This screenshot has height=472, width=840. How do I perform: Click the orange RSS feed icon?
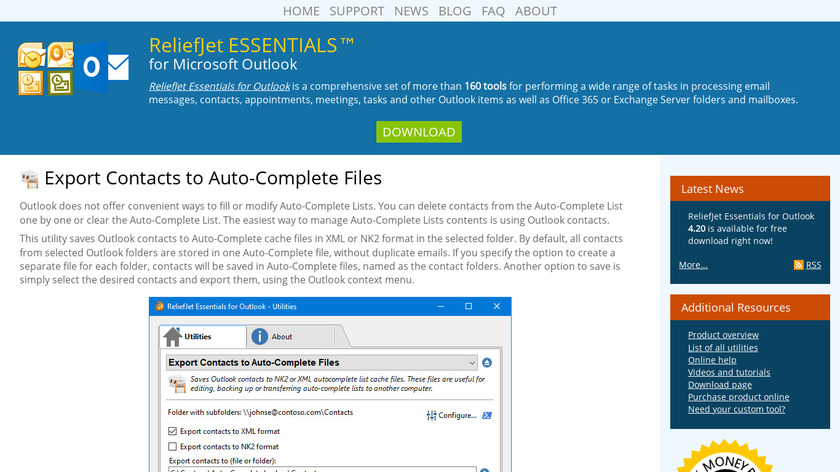[798, 265]
